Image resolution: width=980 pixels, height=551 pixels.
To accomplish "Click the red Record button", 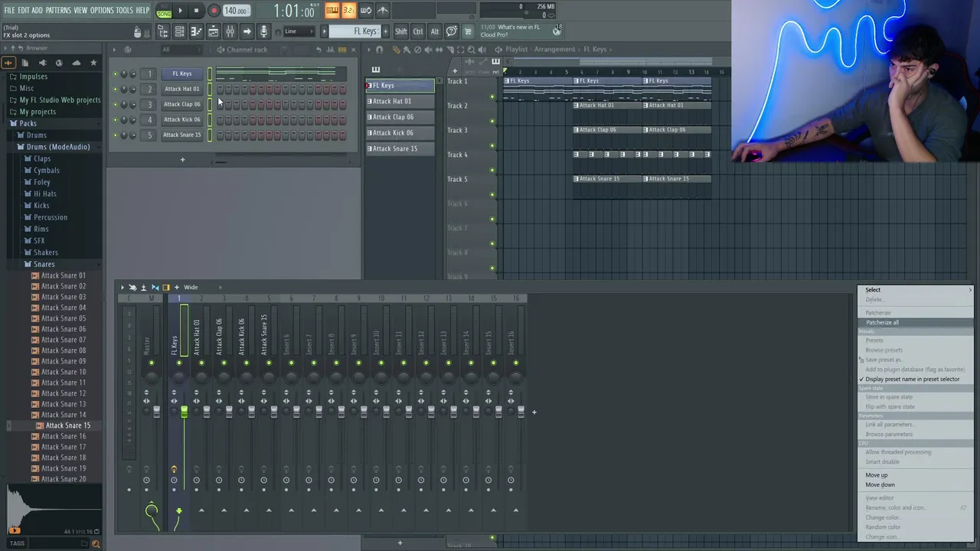I will (214, 11).
